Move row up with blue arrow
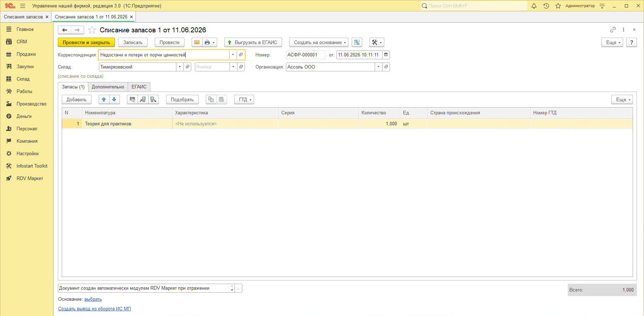 (104, 99)
